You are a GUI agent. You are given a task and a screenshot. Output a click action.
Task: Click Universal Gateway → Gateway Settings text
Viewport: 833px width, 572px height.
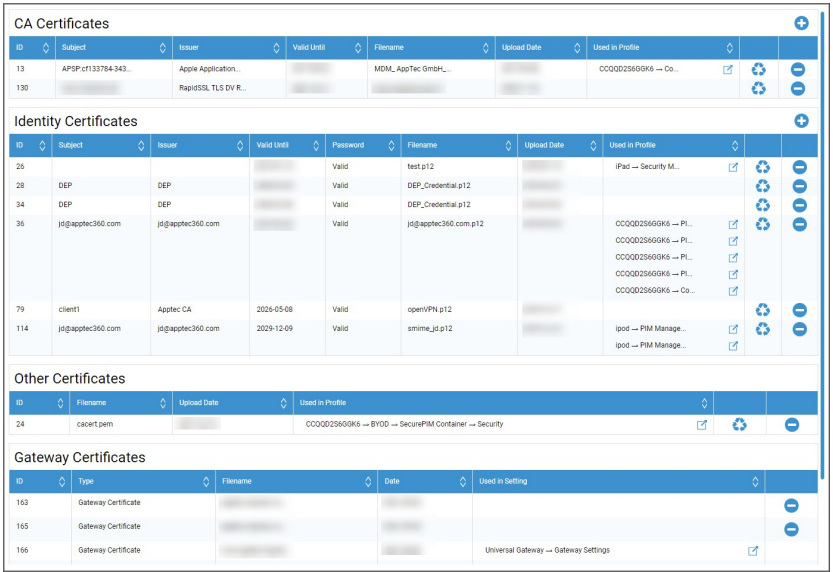pyautogui.click(x=547, y=550)
